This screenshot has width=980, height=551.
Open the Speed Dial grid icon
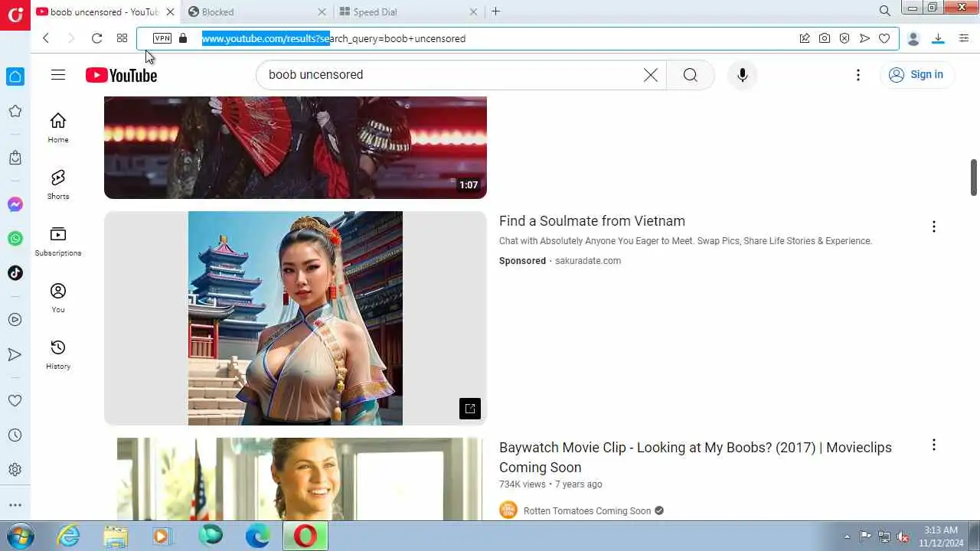click(122, 38)
